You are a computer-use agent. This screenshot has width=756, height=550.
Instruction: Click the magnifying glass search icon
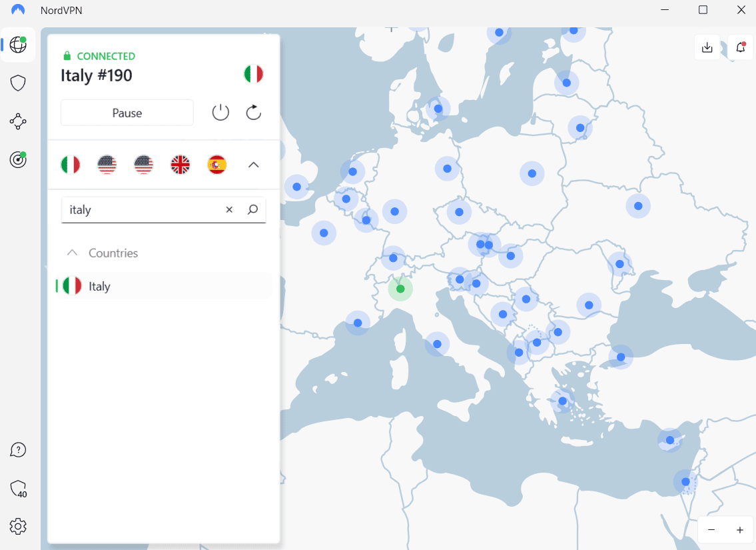click(x=253, y=209)
